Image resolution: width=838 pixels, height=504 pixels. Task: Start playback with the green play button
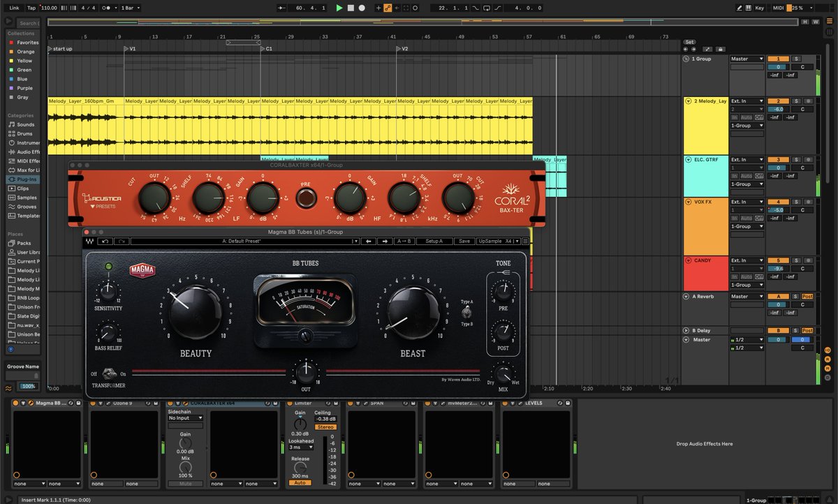tap(339, 8)
